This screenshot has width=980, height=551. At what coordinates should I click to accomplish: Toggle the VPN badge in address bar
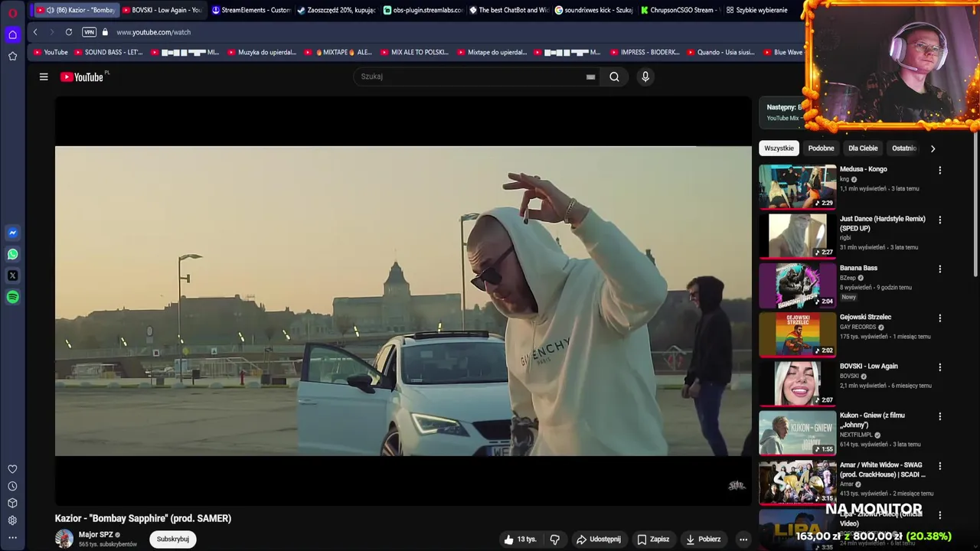89,32
